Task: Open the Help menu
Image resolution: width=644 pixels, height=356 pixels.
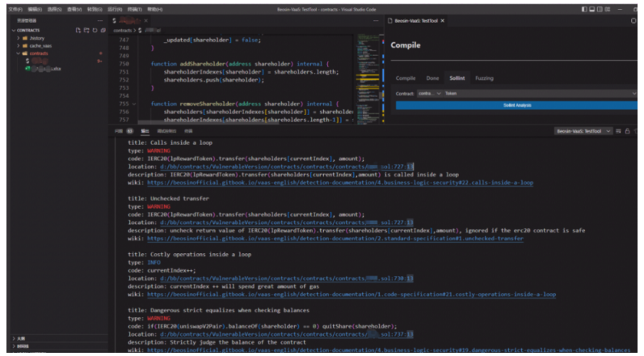Action: coord(155,9)
